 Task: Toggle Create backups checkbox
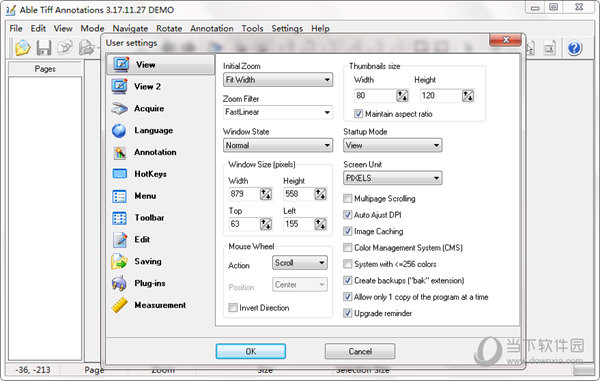tap(347, 280)
